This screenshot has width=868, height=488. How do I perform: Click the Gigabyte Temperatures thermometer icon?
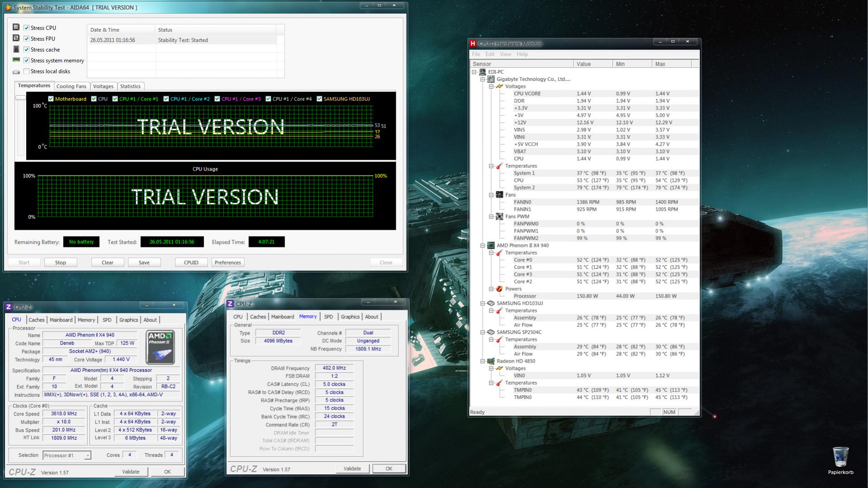499,166
